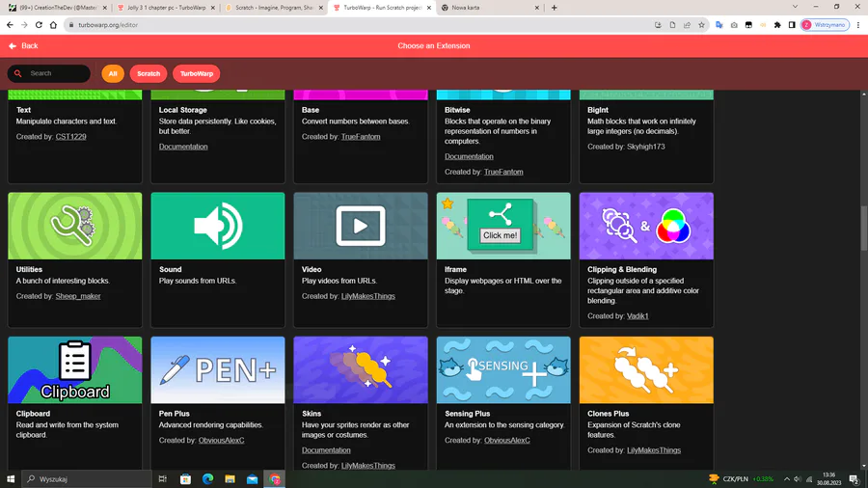Filter extensions by TurboWarp
868x488 pixels.
pos(197,73)
